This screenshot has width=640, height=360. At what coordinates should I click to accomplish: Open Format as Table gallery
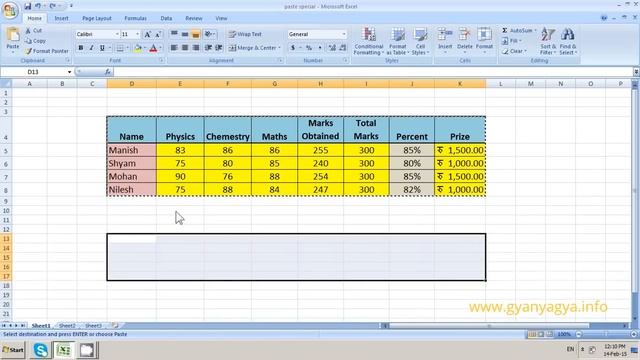397,41
